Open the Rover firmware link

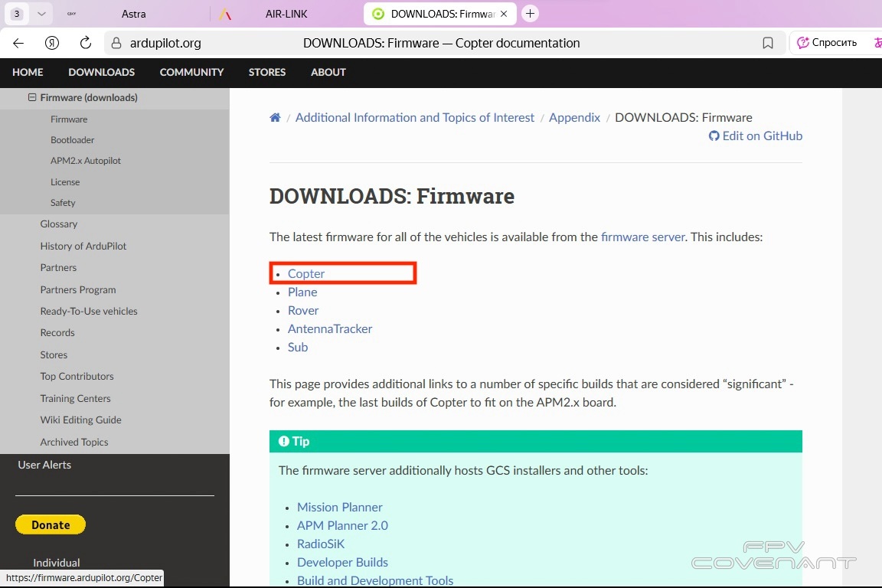coord(302,311)
